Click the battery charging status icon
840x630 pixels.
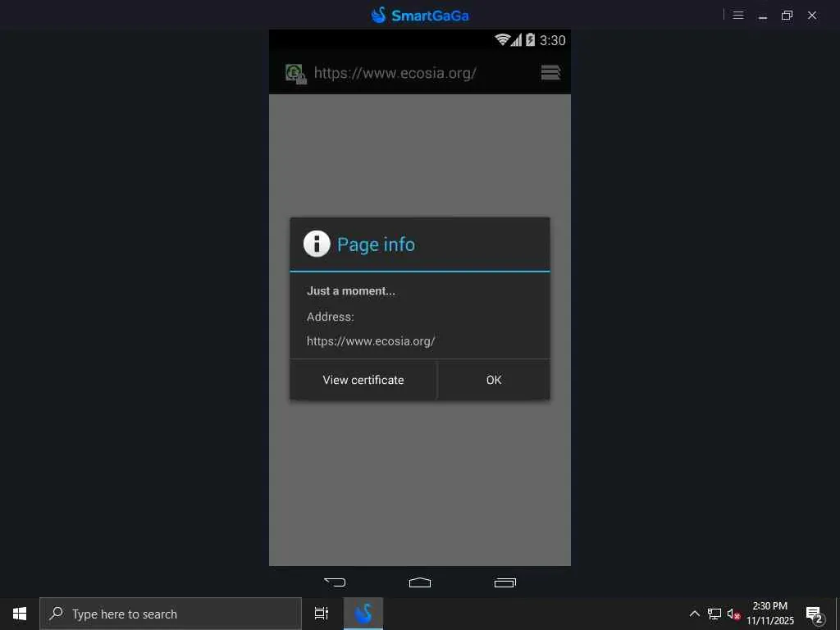point(531,39)
